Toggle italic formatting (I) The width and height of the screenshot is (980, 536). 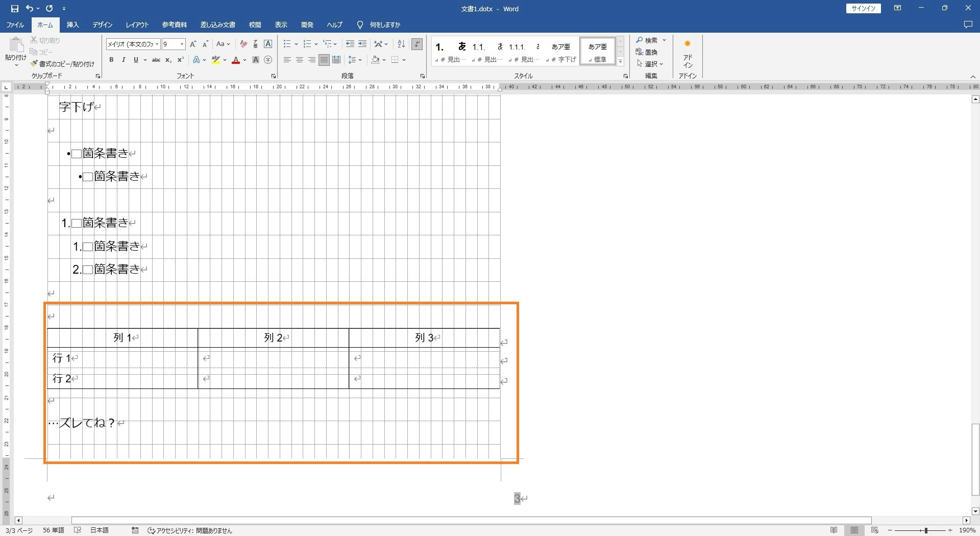(124, 60)
